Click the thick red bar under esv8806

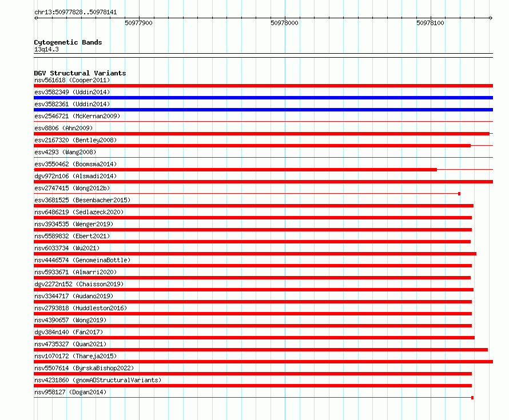coord(261,134)
